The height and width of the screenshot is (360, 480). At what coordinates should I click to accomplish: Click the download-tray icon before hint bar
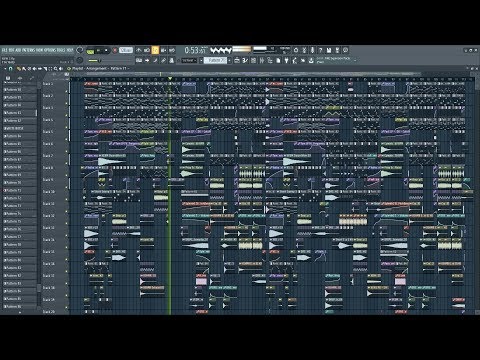311,60
